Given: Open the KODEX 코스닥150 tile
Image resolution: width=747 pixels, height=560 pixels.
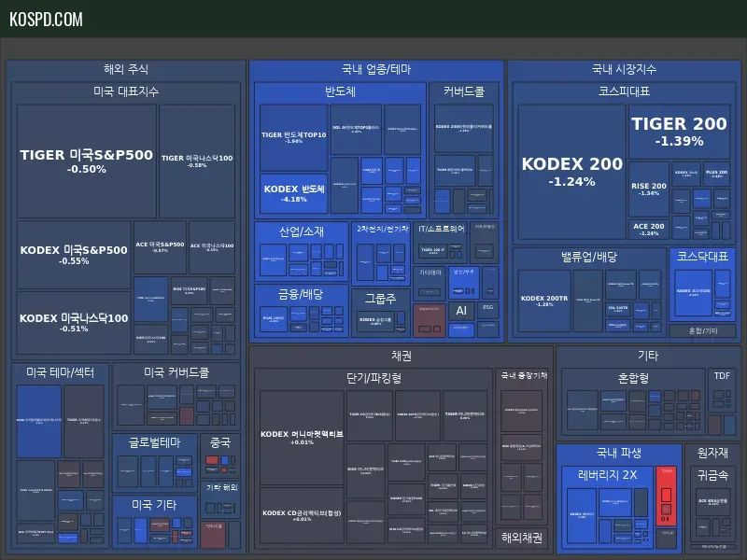Looking at the screenshot, I should 694,292.
